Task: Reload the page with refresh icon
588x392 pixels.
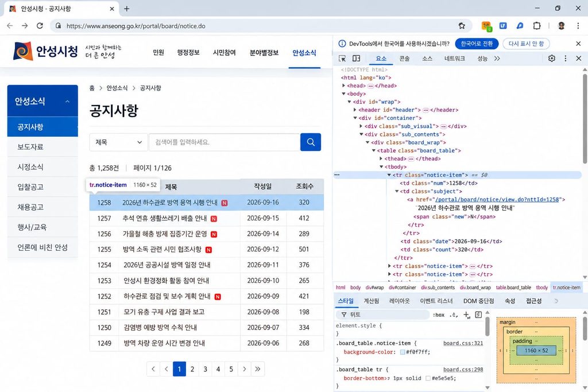Action: pyautogui.click(x=40, y=26)
